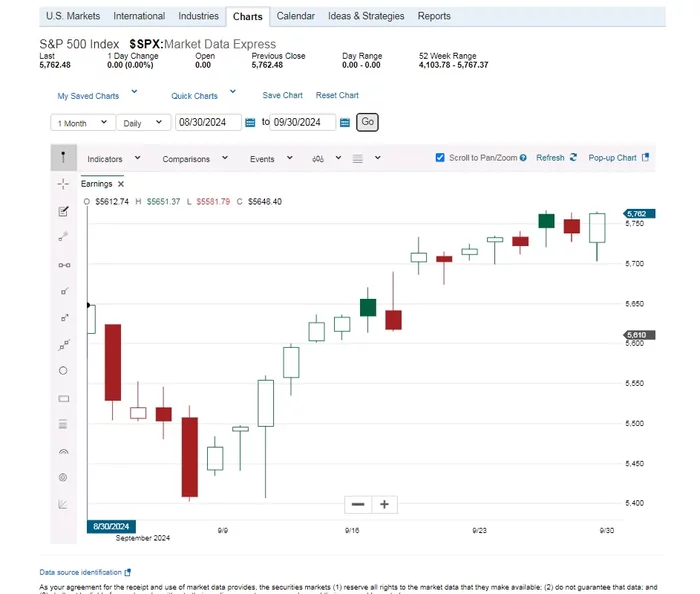Click the chart grid lines icon

click(358, 158)
